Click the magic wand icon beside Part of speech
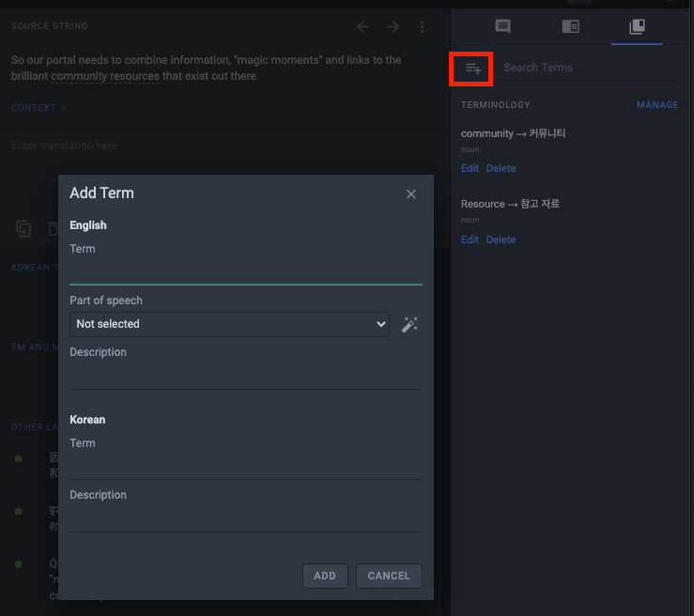 [409, 324]
